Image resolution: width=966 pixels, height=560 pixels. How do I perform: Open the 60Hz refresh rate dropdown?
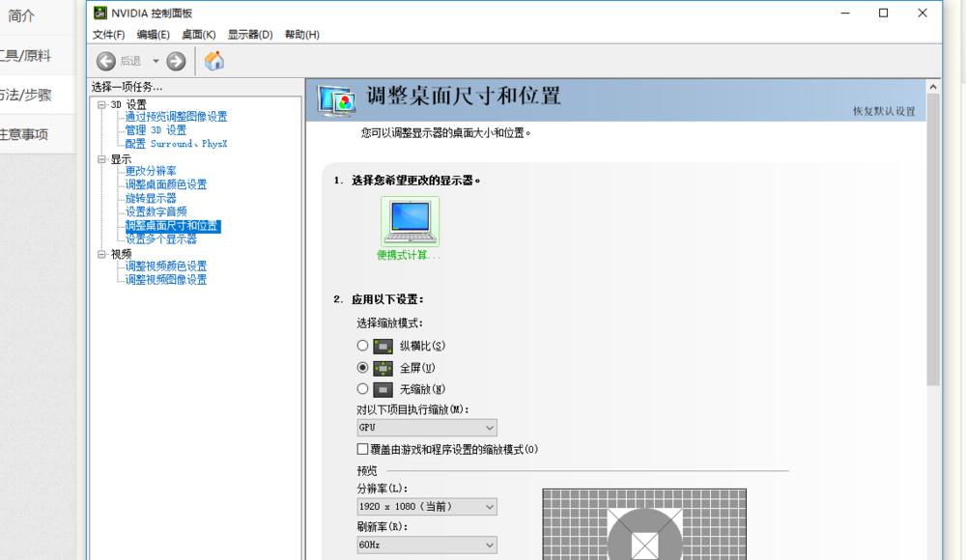coord(427,545)
